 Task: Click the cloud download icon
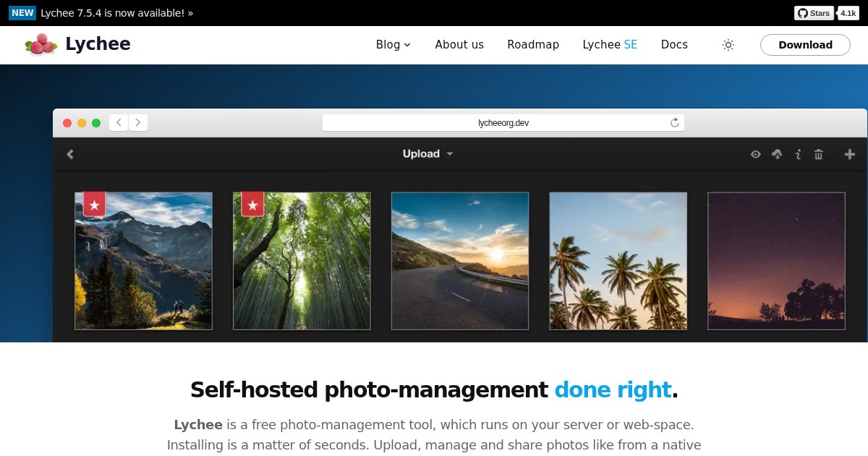778,154
